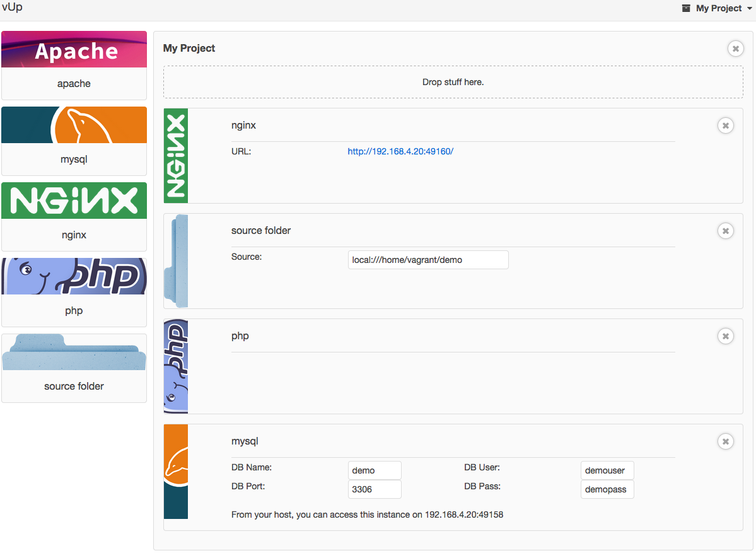Click the 'DB Pass:' label
The image size is (756, 553).
(482, 486)
